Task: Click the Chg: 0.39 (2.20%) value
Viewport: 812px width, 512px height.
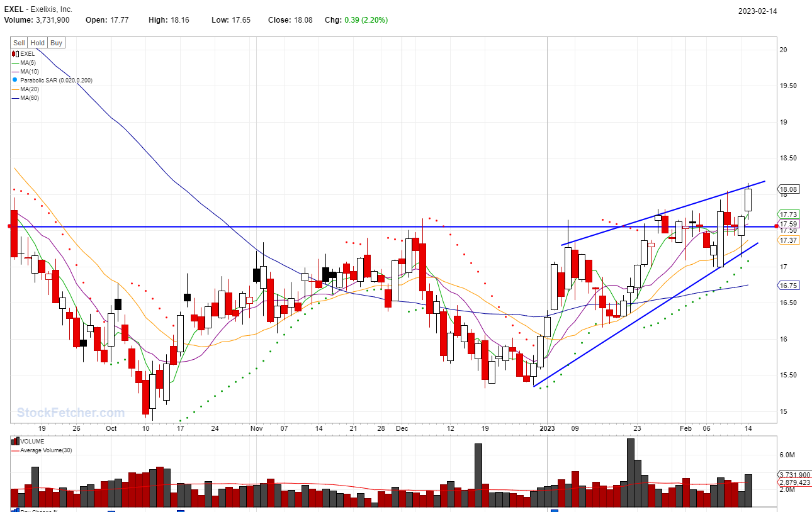Action: click(x=356, y=20)
